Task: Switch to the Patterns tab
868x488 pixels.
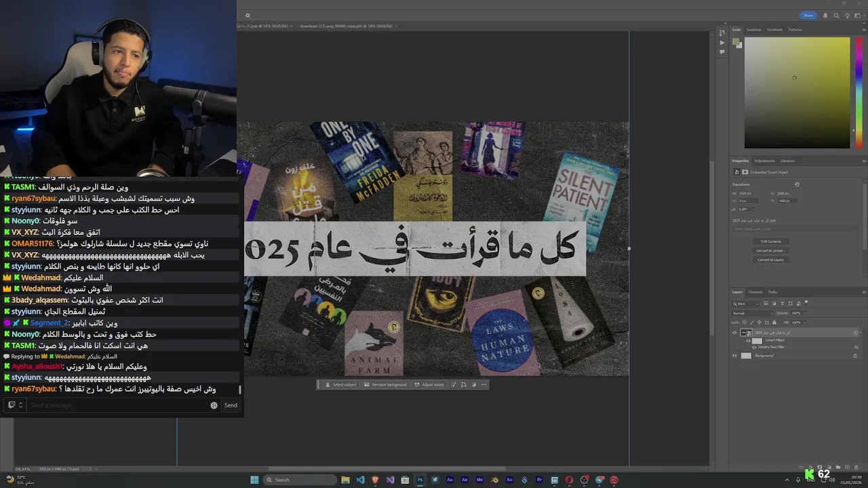Action: (795, 30)
